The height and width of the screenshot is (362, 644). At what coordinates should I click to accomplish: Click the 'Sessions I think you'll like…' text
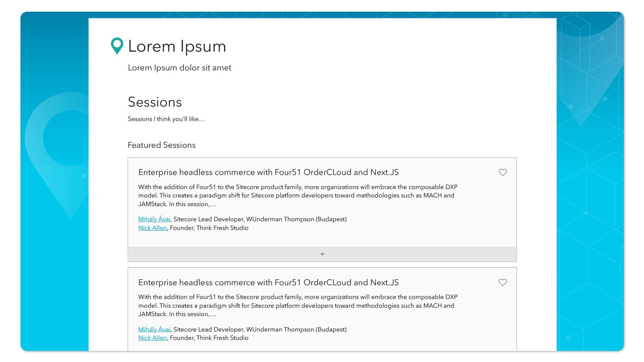tap(166, 119)
